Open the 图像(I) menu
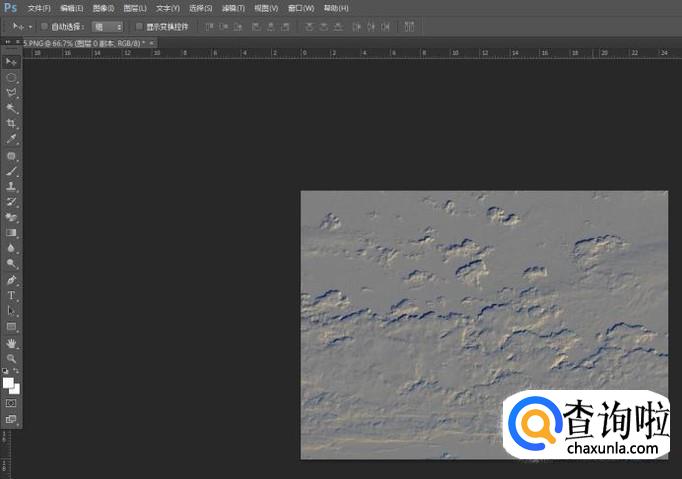This screenshot has height=479, width=682. click(103, 8)
